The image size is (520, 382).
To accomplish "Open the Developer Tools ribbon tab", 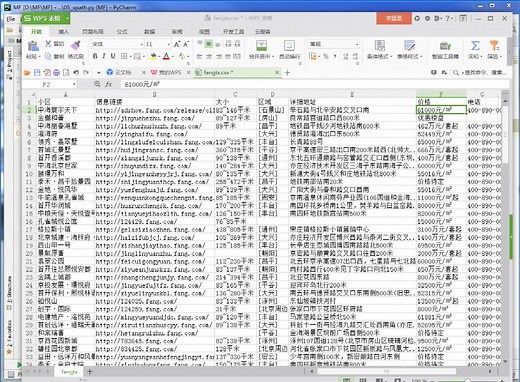I will (x=233, y=31).
